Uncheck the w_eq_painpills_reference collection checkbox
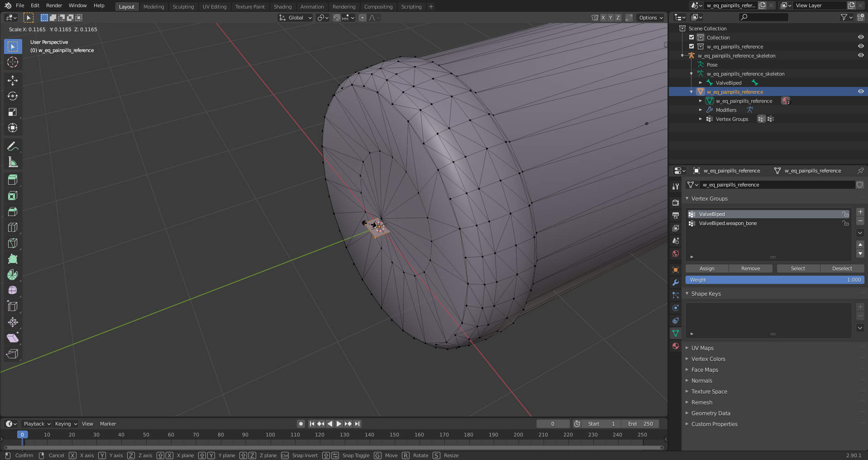Viewport: 868px width, 460px height. (692, 47)
